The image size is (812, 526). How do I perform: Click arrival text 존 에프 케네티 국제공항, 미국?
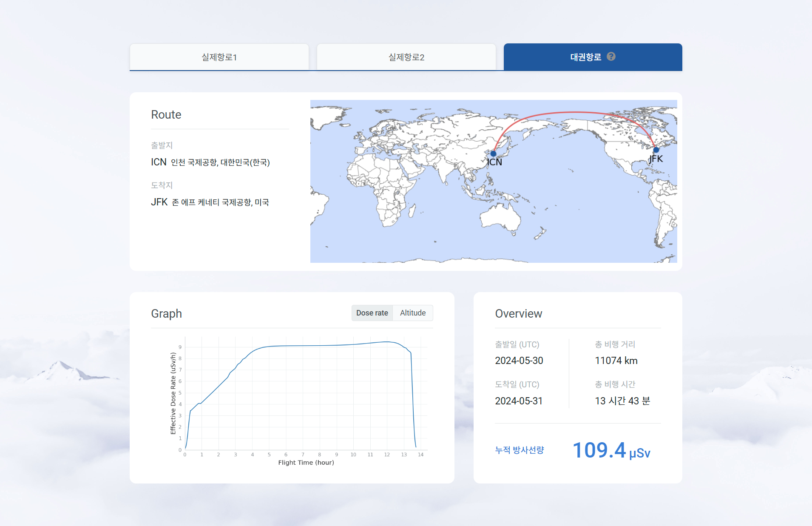pyautogui.click(x=220, y=202)
